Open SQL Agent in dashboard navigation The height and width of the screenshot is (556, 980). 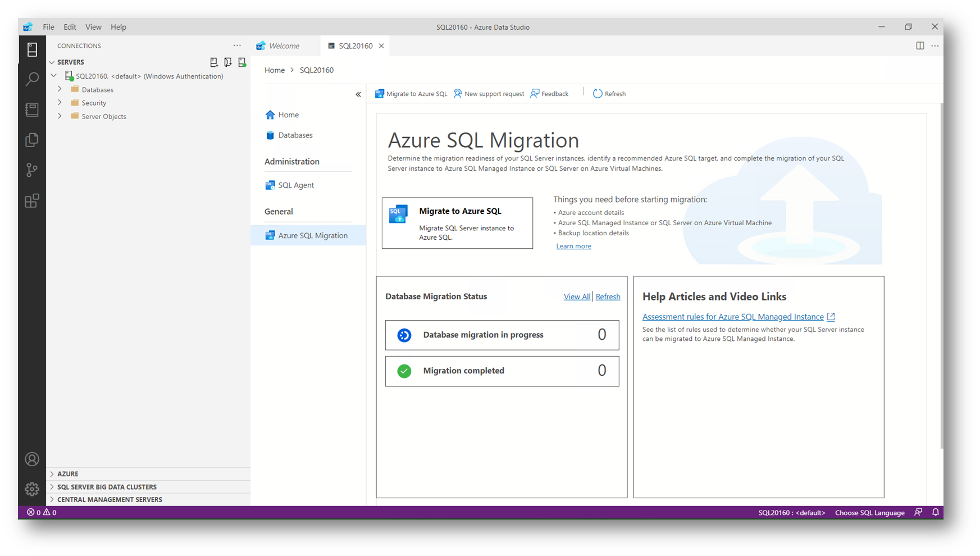290,185
